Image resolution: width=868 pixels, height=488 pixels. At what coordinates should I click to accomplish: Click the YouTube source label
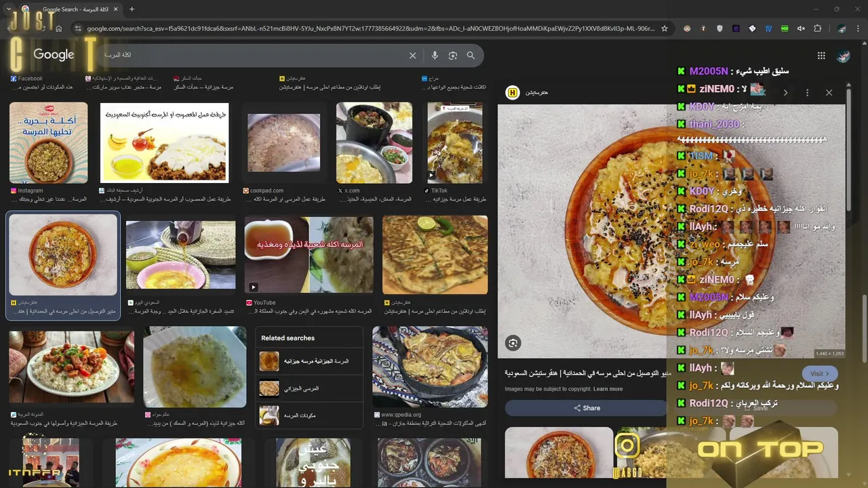264,302
